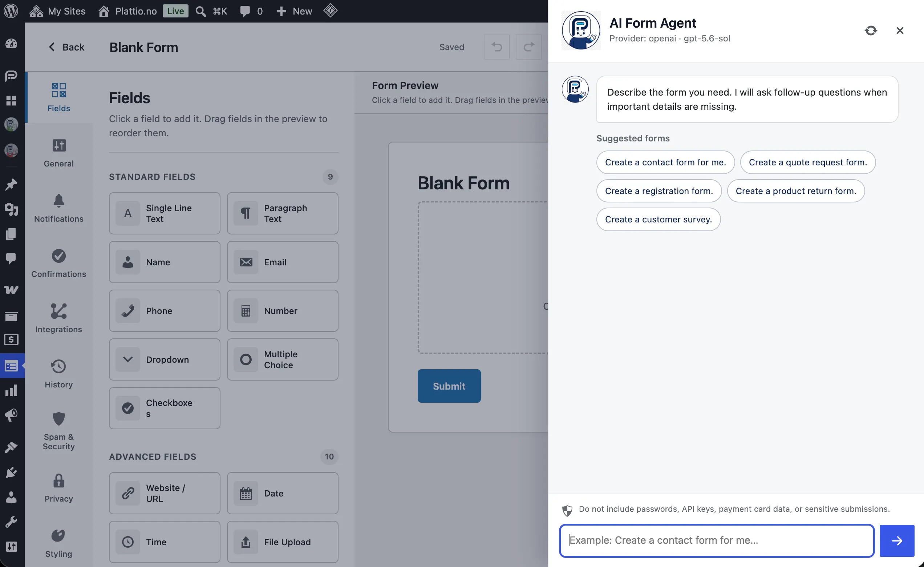This screenshot has width=924, height=567.
Task: Add a Name field
Action: click(165, 262)
